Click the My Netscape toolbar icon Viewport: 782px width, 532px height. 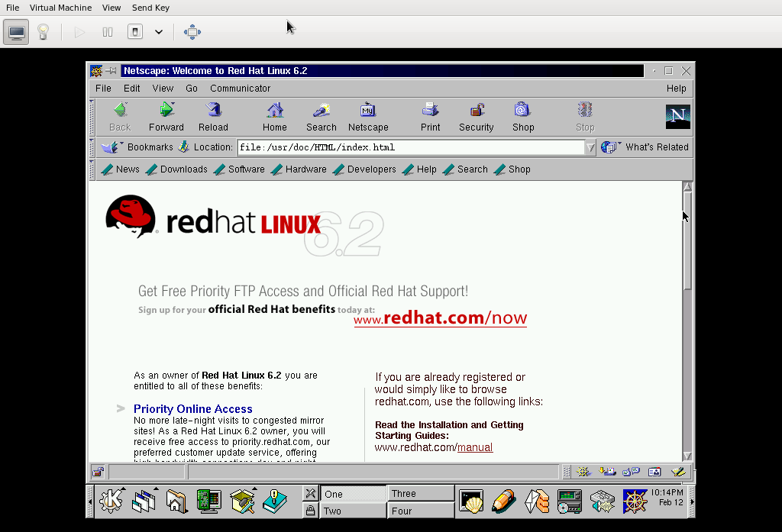pyautogui.click(x=368, y=111)
